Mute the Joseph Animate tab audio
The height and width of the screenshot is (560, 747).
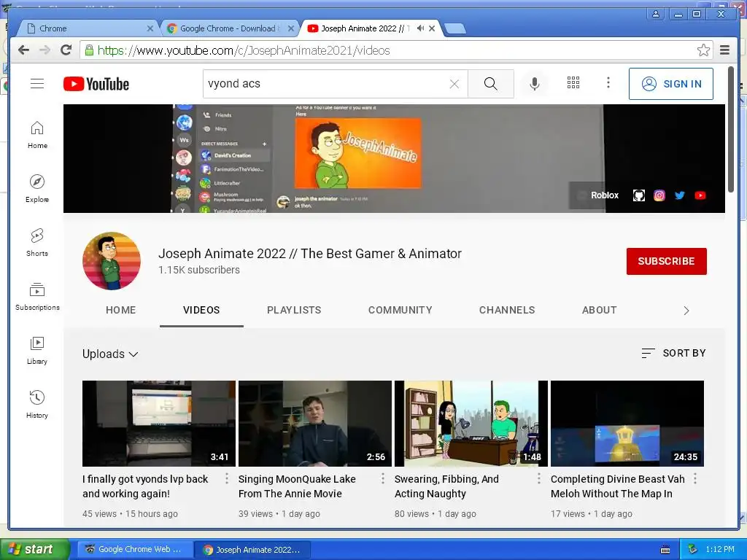[x=420, y=28]
